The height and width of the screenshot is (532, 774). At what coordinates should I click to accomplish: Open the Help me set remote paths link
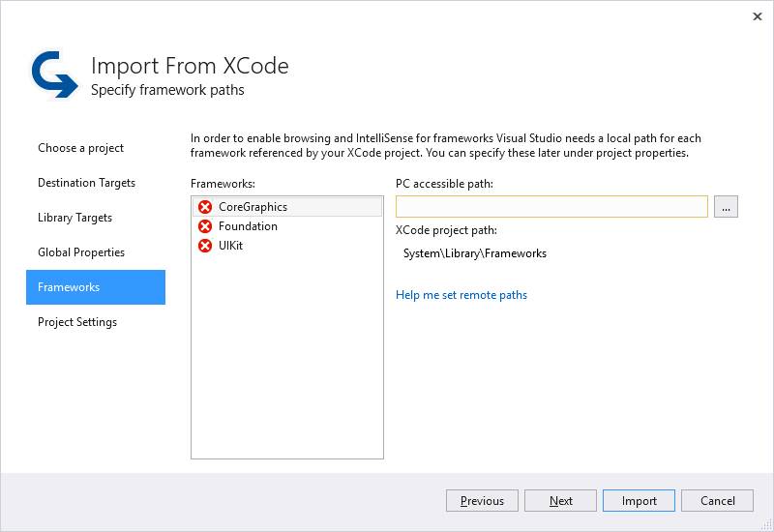[x=461, y=295]
